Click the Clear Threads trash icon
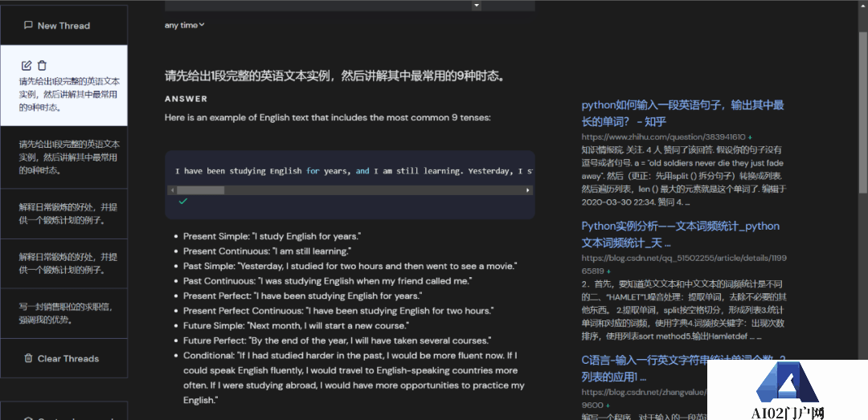Screen dimensions: 868x420 coord(28,358)
